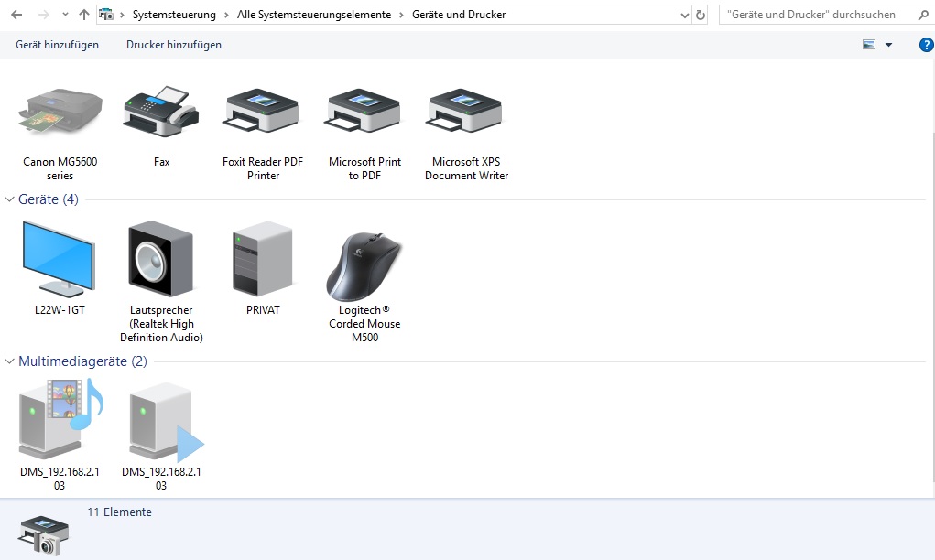This screenshot has height=560, width=935.
Task: Click the Help question mark icon
Action: point(926,45)
